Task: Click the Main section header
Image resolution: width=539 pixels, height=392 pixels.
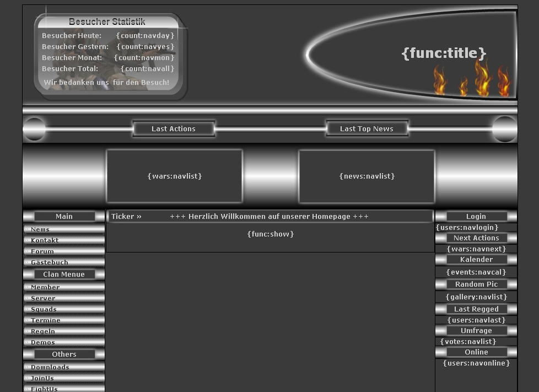Action: click(64, 216)
